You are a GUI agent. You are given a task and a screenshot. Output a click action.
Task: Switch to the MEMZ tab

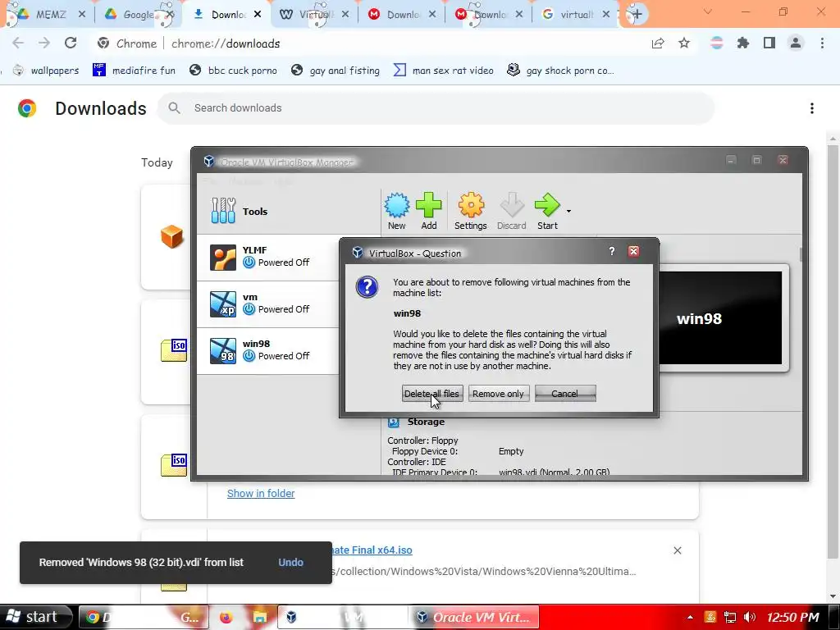click(48, 15)
